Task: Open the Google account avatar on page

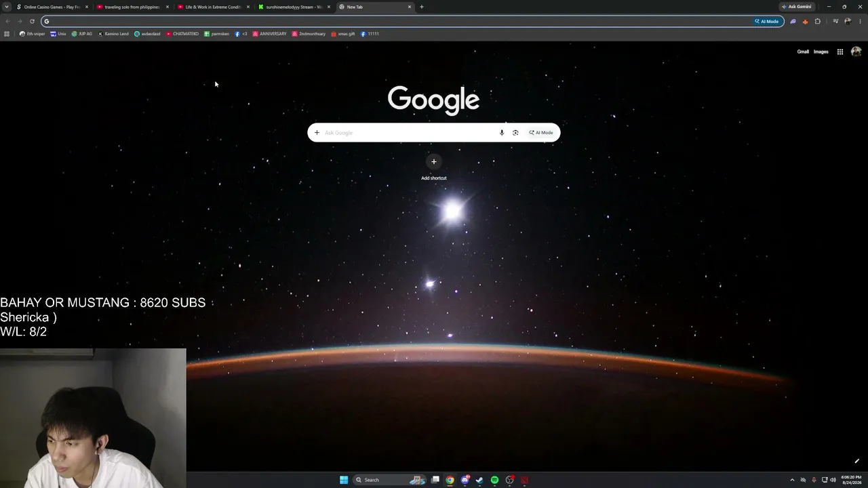Action: (x=856, y=52)
